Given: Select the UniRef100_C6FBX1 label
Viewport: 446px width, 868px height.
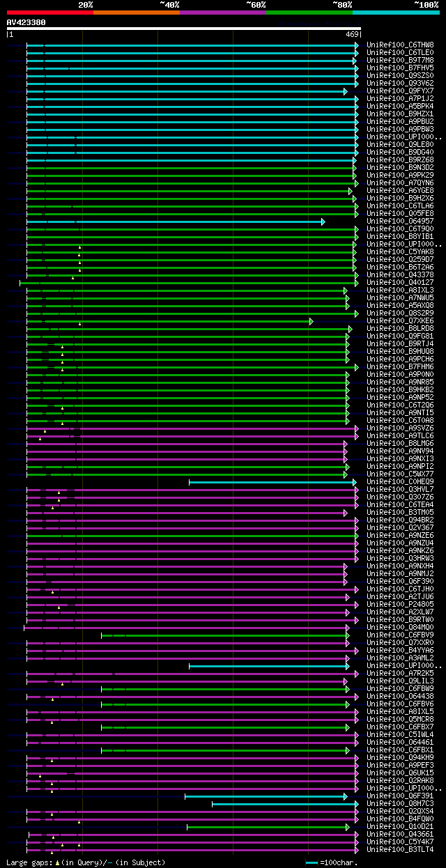Looking at the screenshot, I should (x=400, y=750).
